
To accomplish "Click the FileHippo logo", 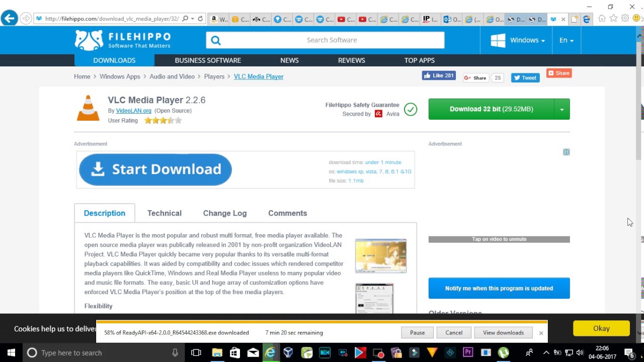I will pyautogui.click(x=123, y=40).
